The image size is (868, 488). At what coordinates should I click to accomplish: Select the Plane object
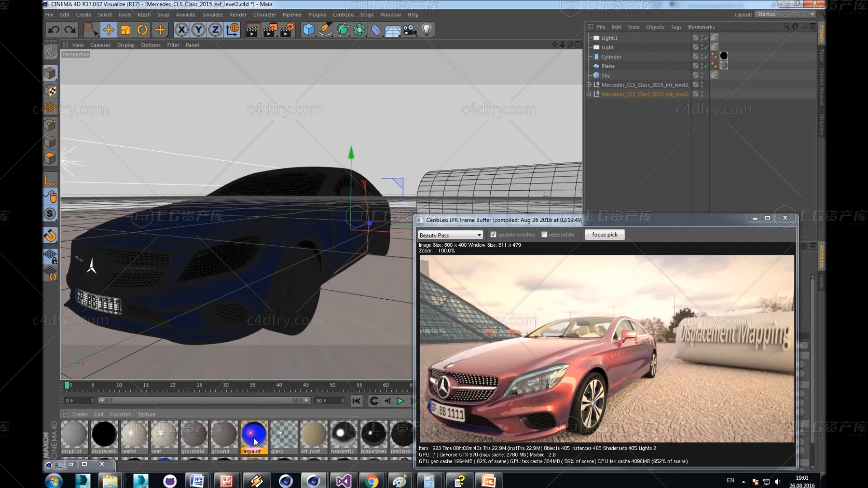click(608, 66)
